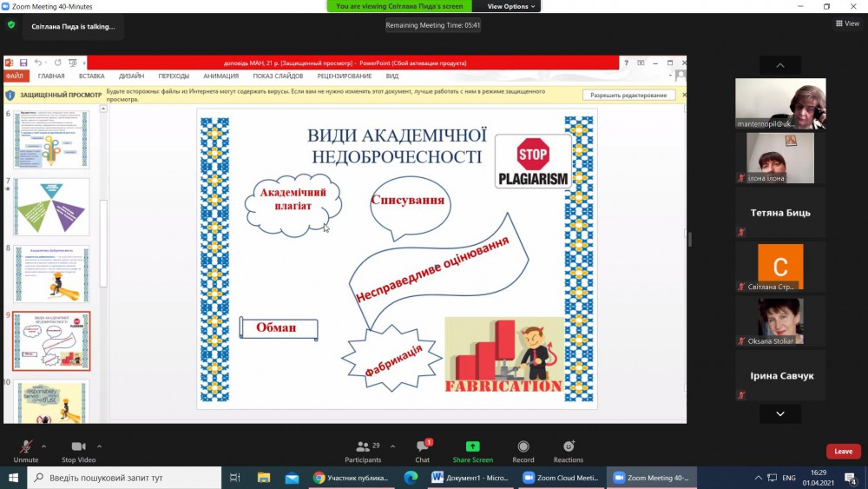
Task: Expand arrow next to Participants
Action: pyautogui.click(x=393, y=446)
